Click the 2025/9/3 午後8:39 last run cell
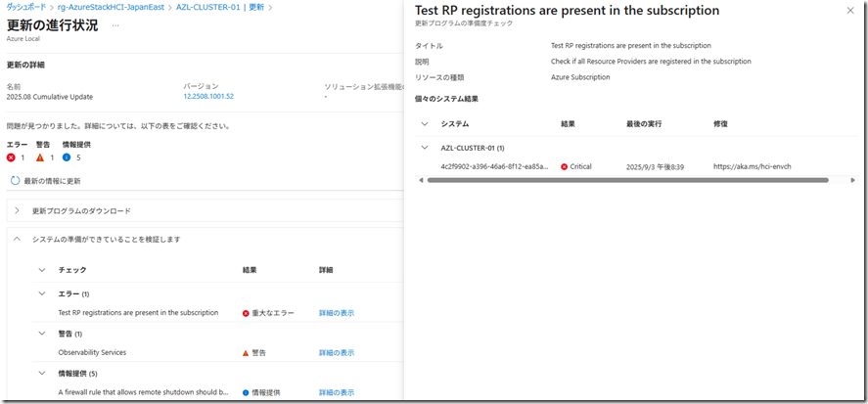Viewport: 868px width, 404px height. 656,166
